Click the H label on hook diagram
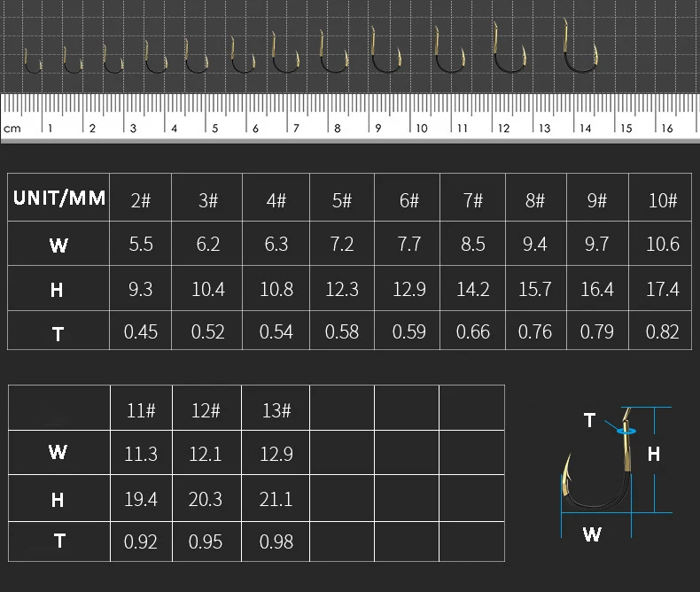The image size is (700, 592). [x=654, y=454]
